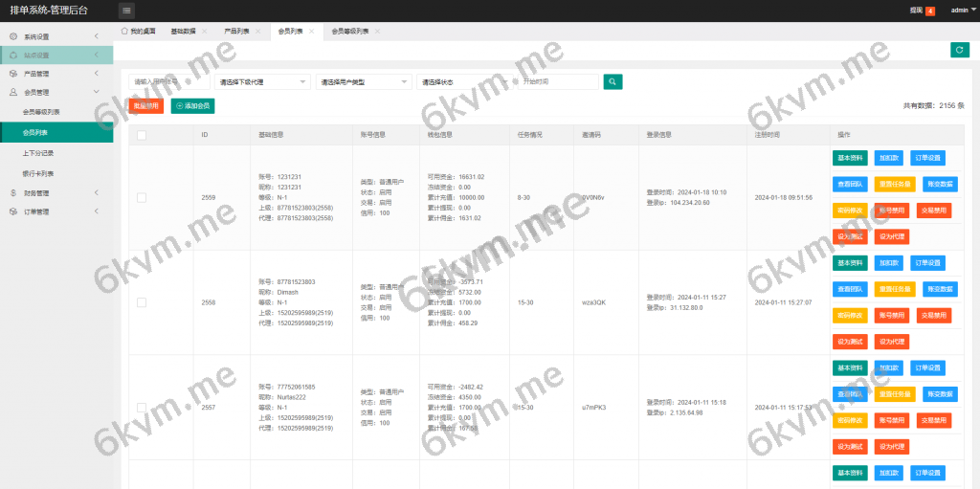Click the green search magnifier button
Image resolution: width=980 pixels, height=489 pixels.
[x=612, y=82]
